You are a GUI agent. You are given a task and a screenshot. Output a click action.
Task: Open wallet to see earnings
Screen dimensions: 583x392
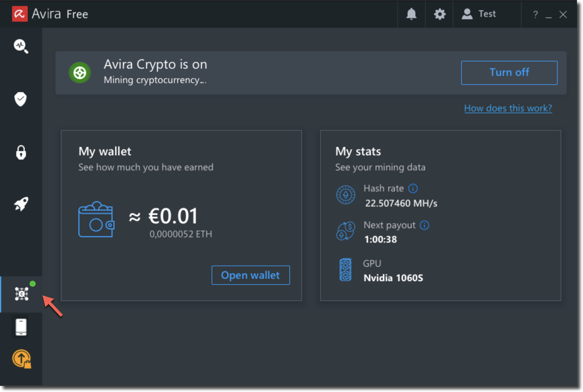tap(250, 275)
